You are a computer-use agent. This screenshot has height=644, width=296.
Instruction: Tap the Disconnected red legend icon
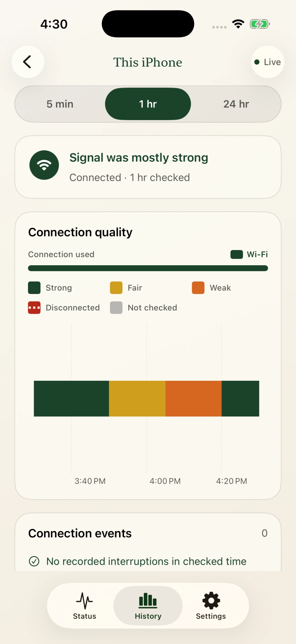coord(34,308)
